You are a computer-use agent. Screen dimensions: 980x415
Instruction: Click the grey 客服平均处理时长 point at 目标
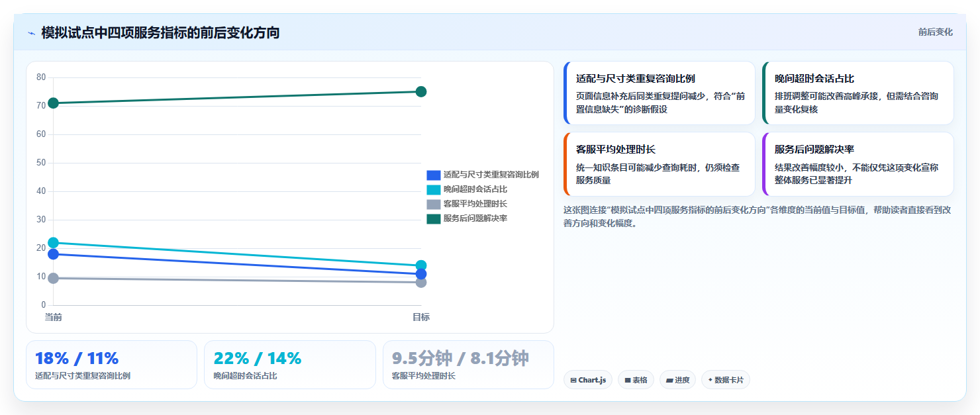[421, 282]
